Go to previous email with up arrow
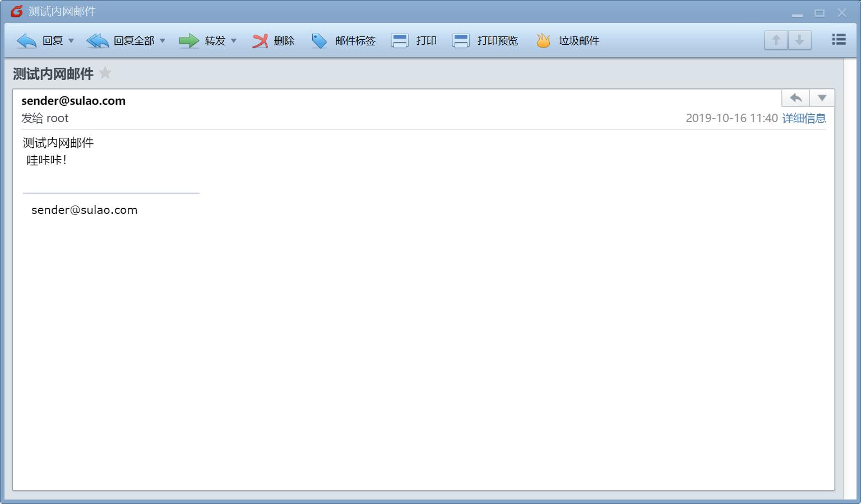This screenshot has width=861, height=504. click(776, 40)
